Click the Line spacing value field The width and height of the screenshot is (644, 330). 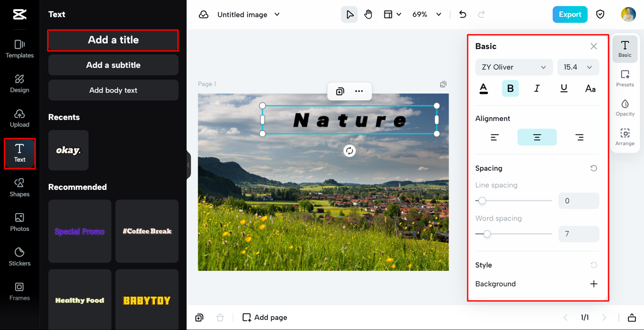coord(579,201)
